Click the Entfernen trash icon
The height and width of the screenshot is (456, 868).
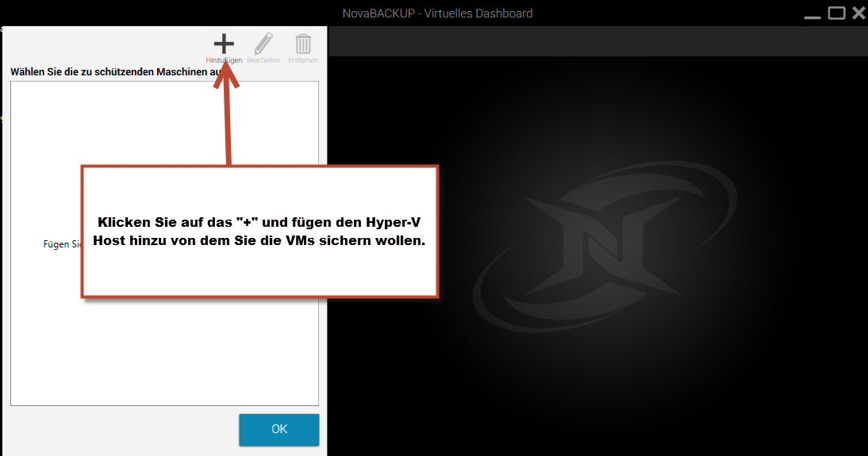[x=303, y=44]
